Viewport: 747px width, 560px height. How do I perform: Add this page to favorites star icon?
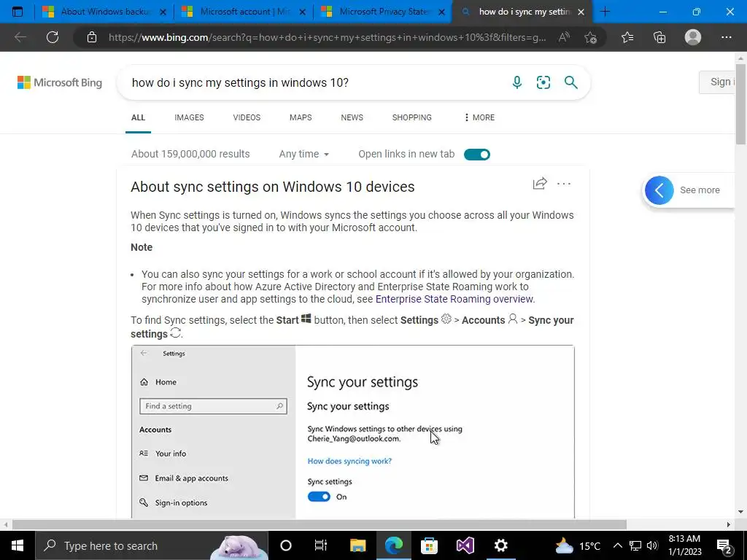coord(591,37)
